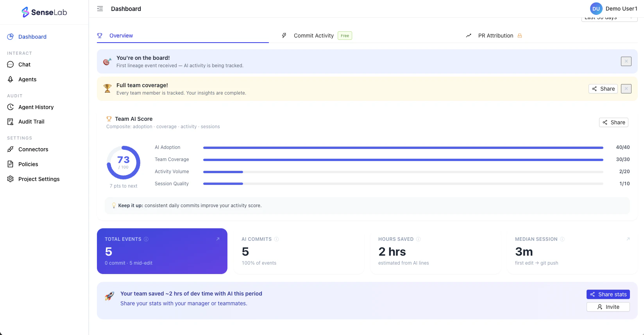
Task: Click the '3m' Median Session value
Action: tap(524, 252)
